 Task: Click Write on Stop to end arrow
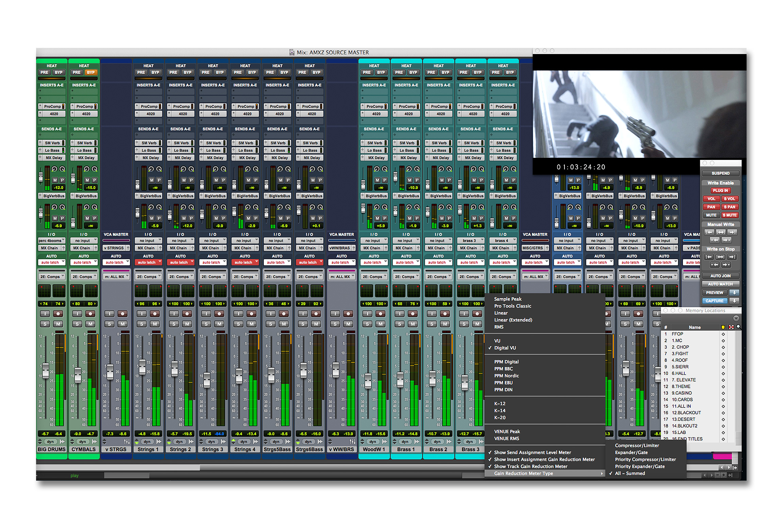pos(732,257)
